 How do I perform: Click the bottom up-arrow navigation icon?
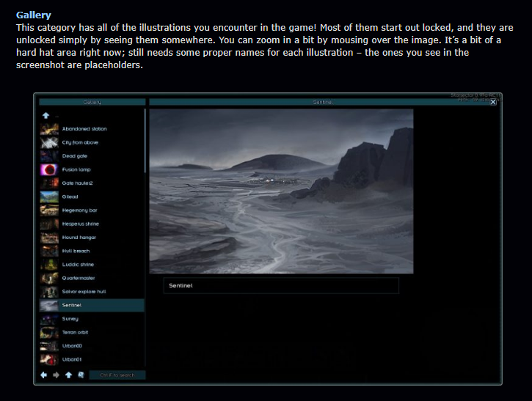pos(68,375)
